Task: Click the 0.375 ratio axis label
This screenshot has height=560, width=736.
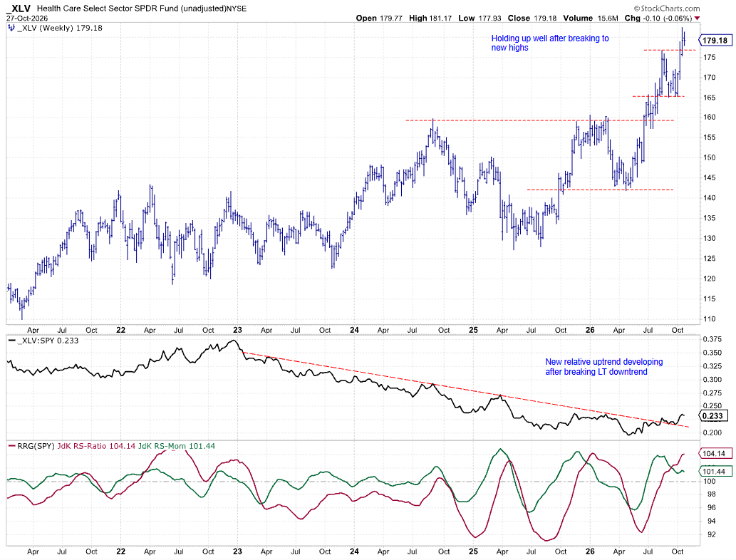Action: [x=712, y=339]
